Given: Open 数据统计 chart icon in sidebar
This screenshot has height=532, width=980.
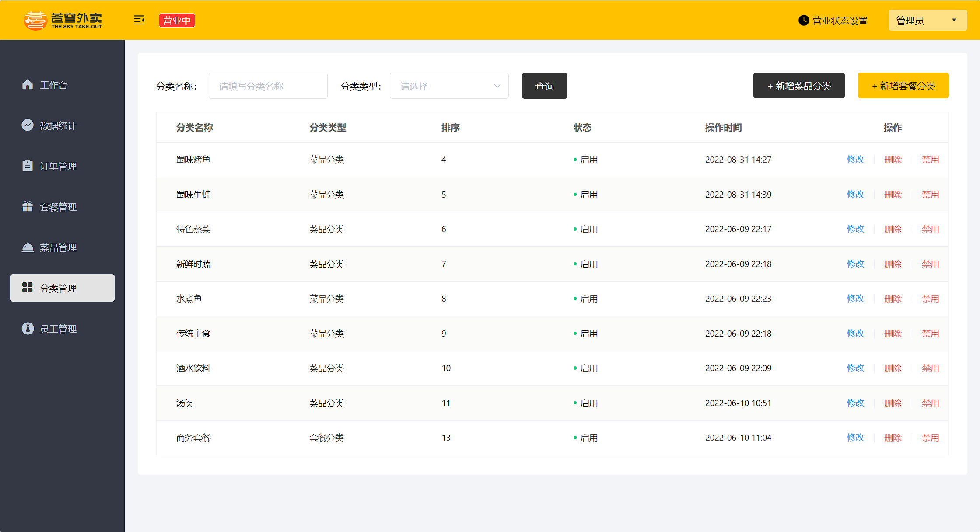Looking at the screenshot, I should [x=28, y=125].
